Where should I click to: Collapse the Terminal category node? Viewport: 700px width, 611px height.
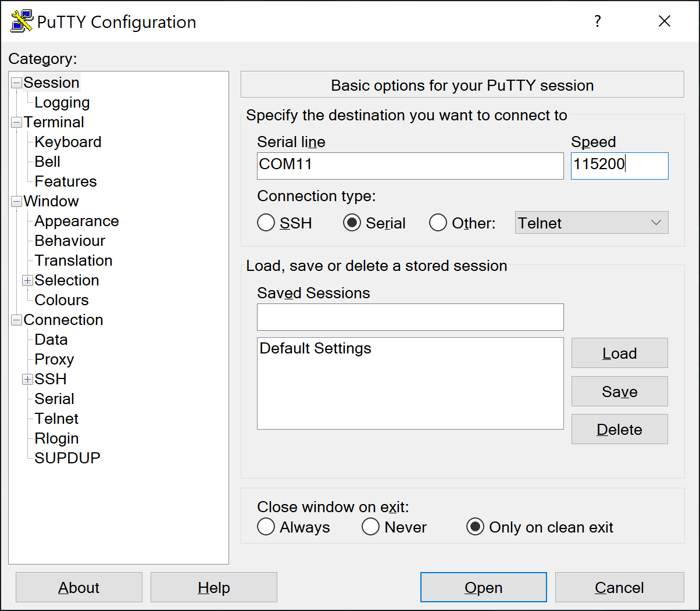tap(16, 122)
